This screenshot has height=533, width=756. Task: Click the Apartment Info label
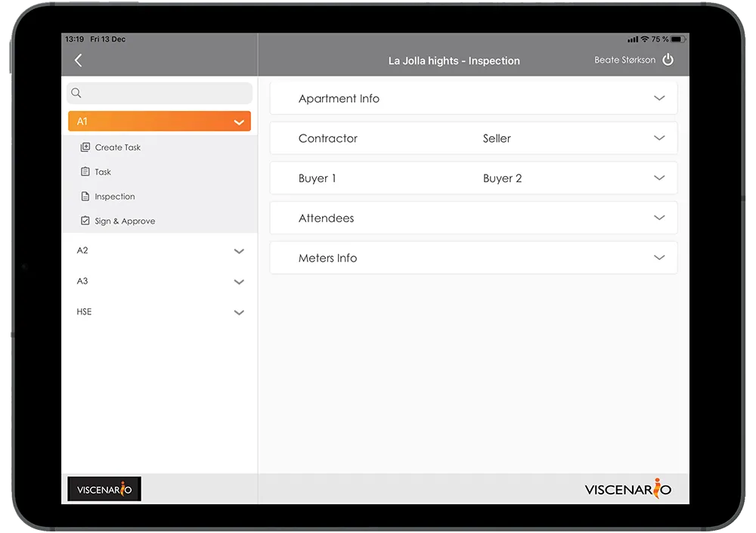pos(339,98)
